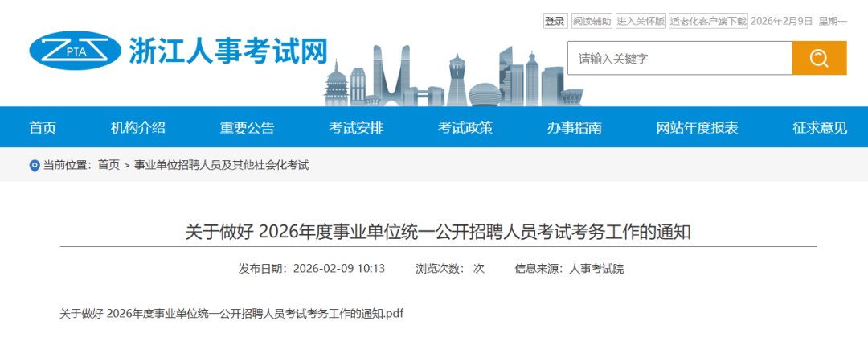Click the ZPTA oval logo
The height and width of the screenshot is (346, 868).
tap(76, 51)
